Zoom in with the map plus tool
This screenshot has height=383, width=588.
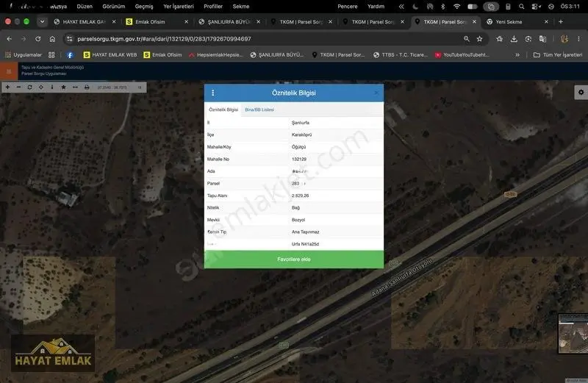point(7,87)
